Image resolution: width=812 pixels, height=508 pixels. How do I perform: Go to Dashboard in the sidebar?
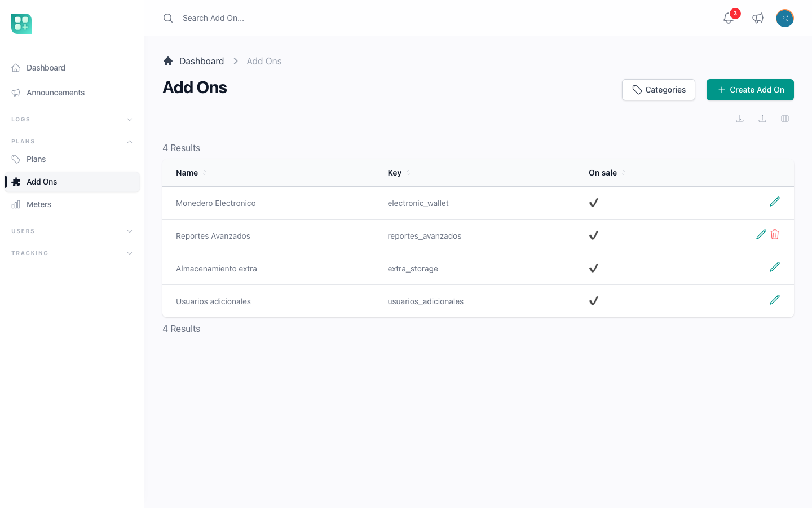72,68
